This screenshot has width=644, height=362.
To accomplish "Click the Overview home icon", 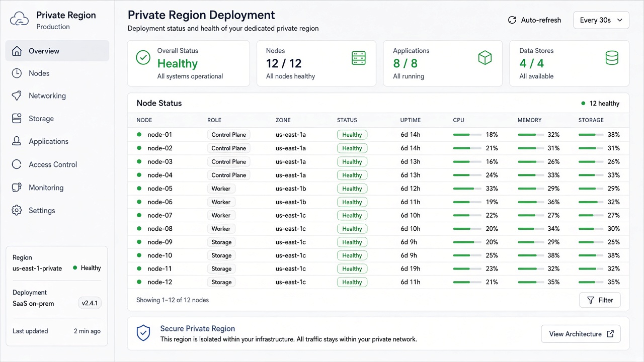I will pyautogui.click(x=17, y=51).
